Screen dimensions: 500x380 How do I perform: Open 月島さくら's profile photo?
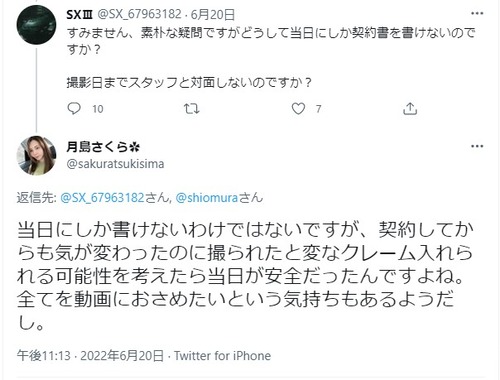pyautogui.click(x=36, y=155)
